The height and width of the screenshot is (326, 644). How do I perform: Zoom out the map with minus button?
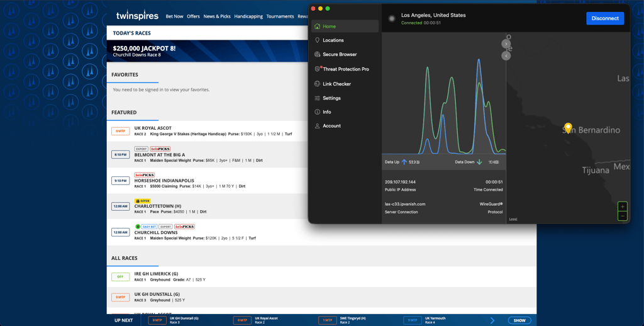click(x=623, y=216)
